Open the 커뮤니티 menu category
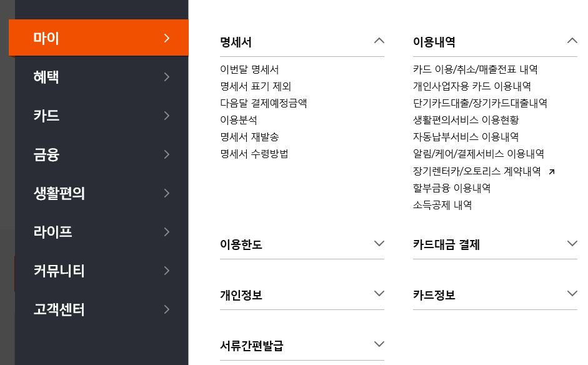 [102, 271]
